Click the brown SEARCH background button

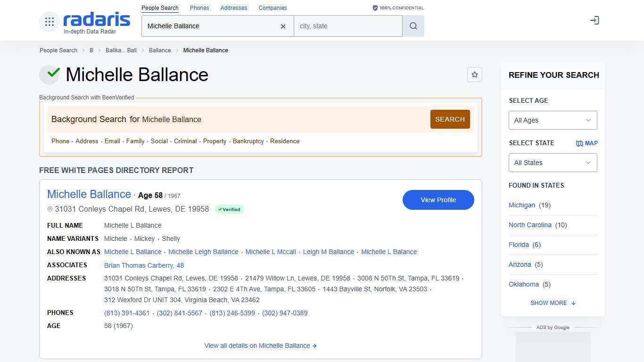pyautogui.click(x=450, y=119)
